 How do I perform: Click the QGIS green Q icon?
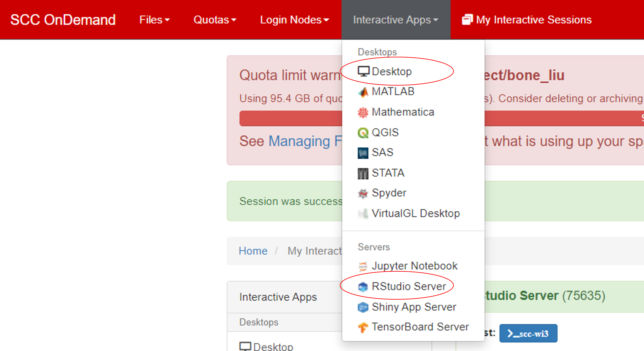pyautogui.click(x=363, y=133)
